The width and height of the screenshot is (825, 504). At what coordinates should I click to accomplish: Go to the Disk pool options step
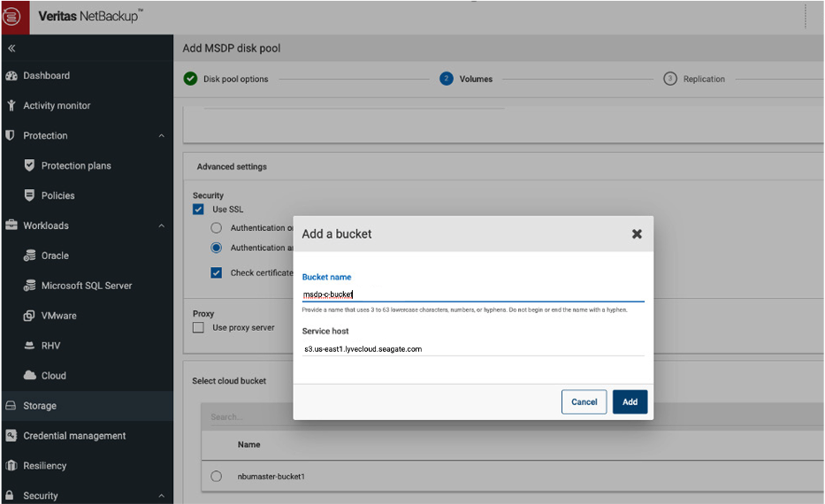(x=236, y=79)
